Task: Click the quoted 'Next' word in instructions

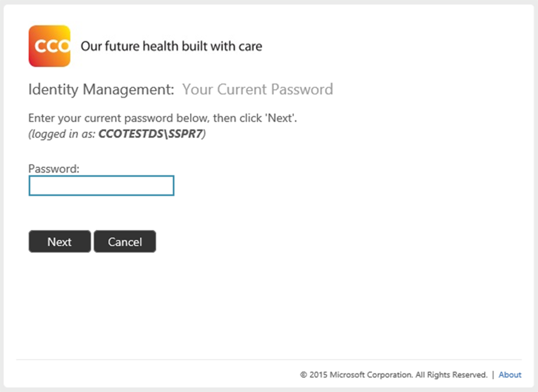Action: coord(280,118)
